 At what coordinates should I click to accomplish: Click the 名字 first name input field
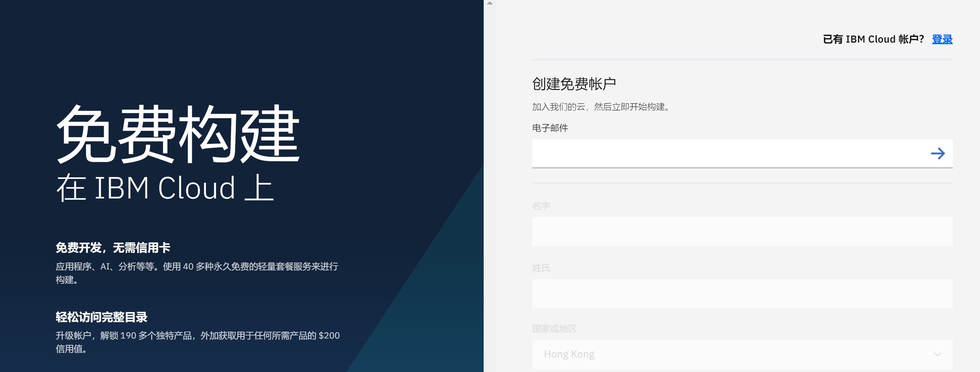tap(742, 231)
